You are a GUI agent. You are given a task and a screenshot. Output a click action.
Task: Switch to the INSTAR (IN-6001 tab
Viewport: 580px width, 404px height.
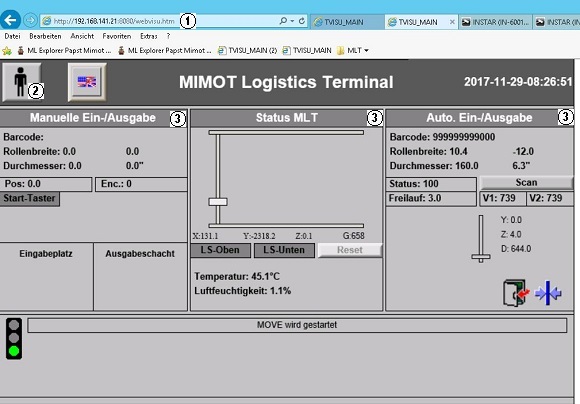tap(496, 22)
